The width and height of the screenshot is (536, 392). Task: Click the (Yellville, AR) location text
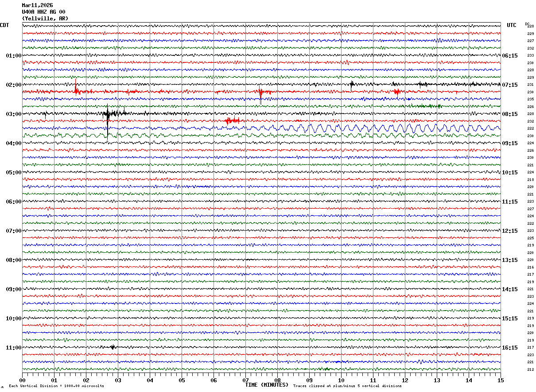pyautogui.click(x=45, y=19)
